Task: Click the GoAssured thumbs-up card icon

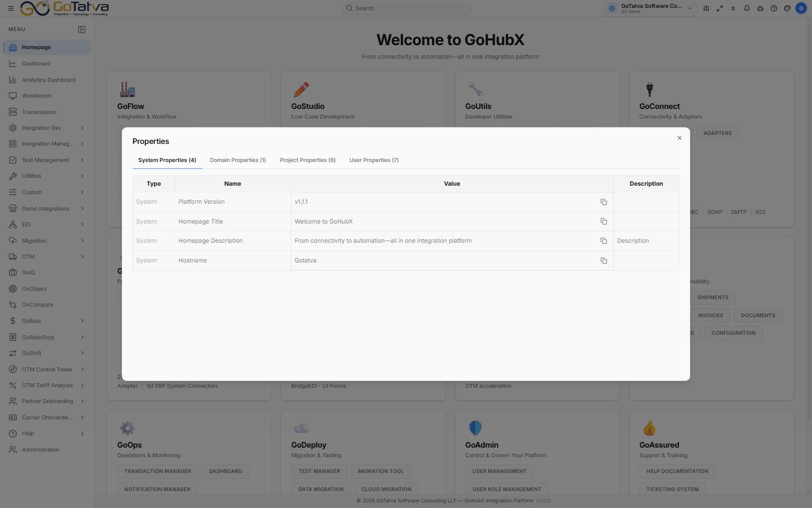Action: pyautogui.click(x=650, y=428)
